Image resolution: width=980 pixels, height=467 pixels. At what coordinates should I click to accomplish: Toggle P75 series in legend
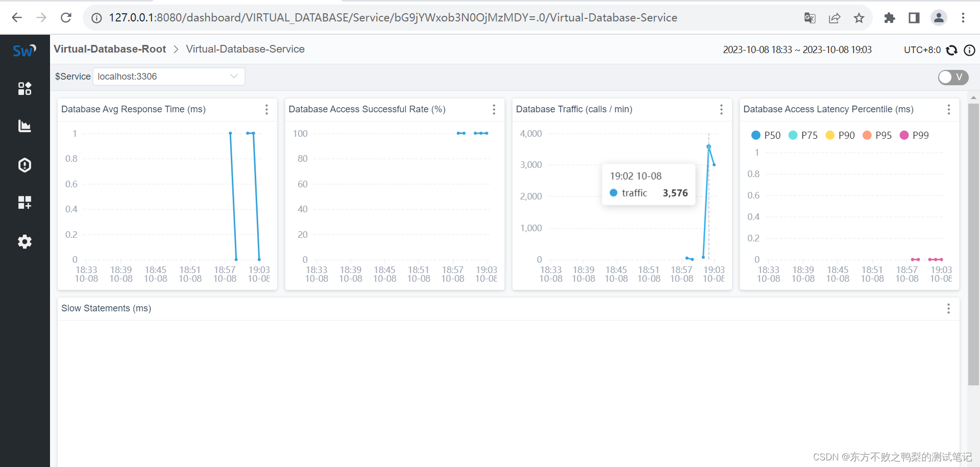pyautogui.click(x=803, y=135)
